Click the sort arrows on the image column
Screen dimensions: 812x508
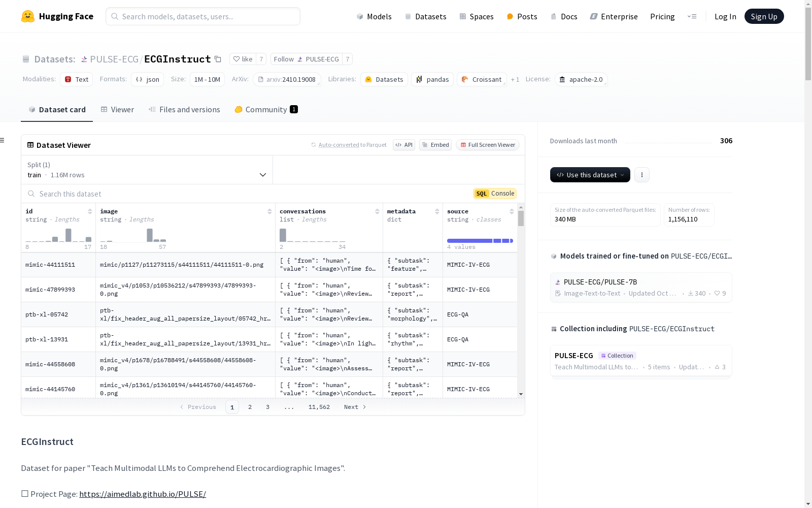tap(269, 211)
